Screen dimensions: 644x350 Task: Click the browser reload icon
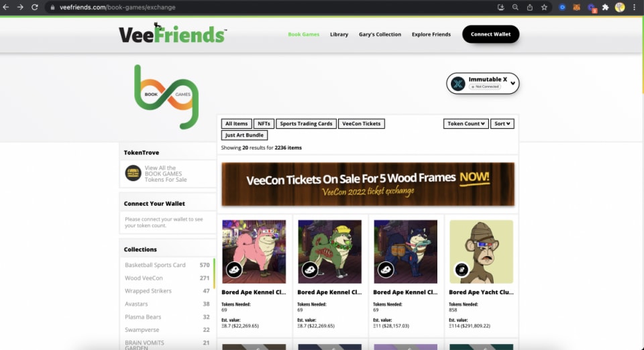[35, 7]
